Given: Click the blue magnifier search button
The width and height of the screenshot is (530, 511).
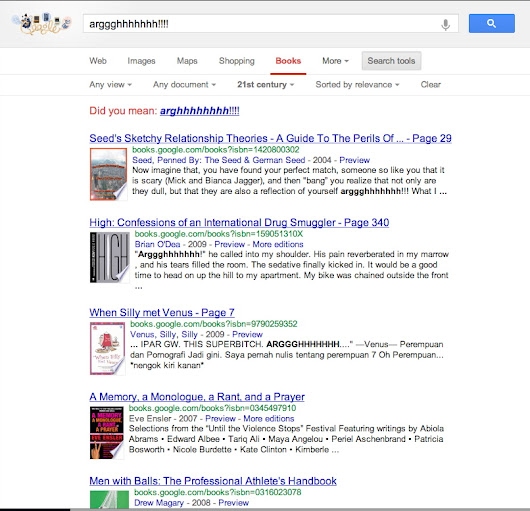Looking at the screenshot, I should point(491,23).
